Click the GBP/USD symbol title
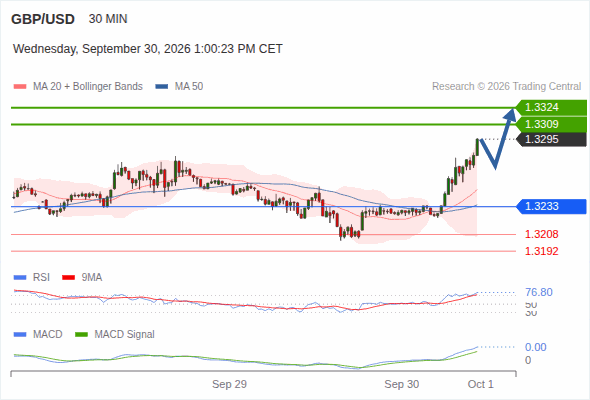This screenshot has height=400, width=590. [x=43, y=19]
